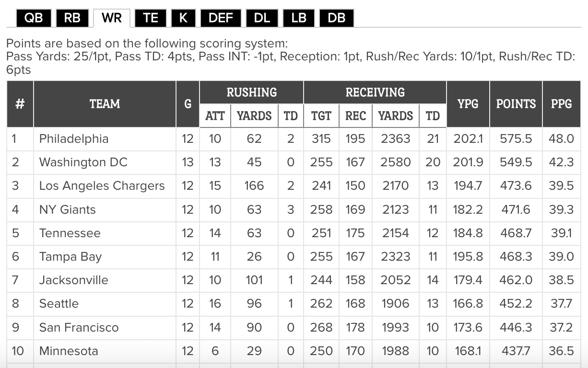Sort by rushing ATT column
588x368 pixels.
pyautogui.click(x=215, y=116)
